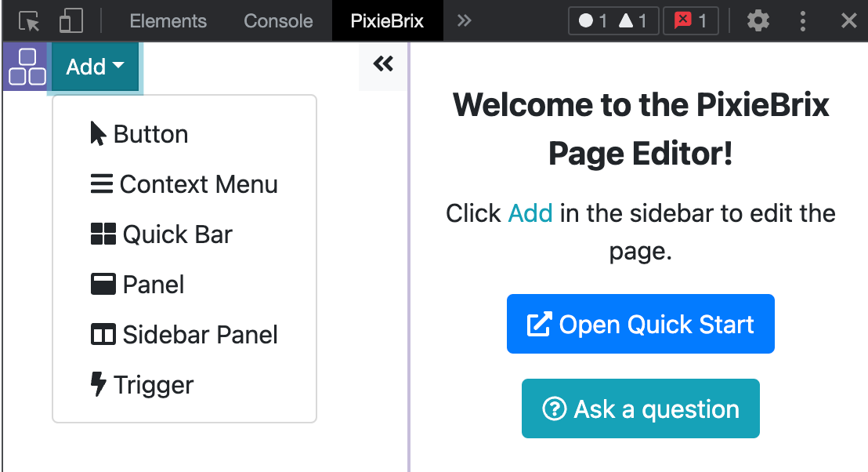Image resolution: width=868 pixels, height=472 pixels.
Task: Click the external-link icon on Open Quick Start
Action: [537, 324]
